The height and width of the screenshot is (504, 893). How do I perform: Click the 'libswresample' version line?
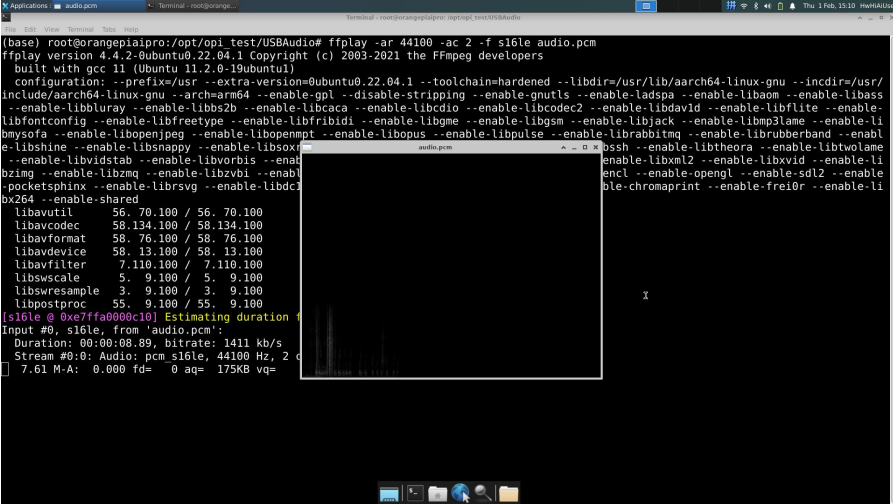[138, 291]
